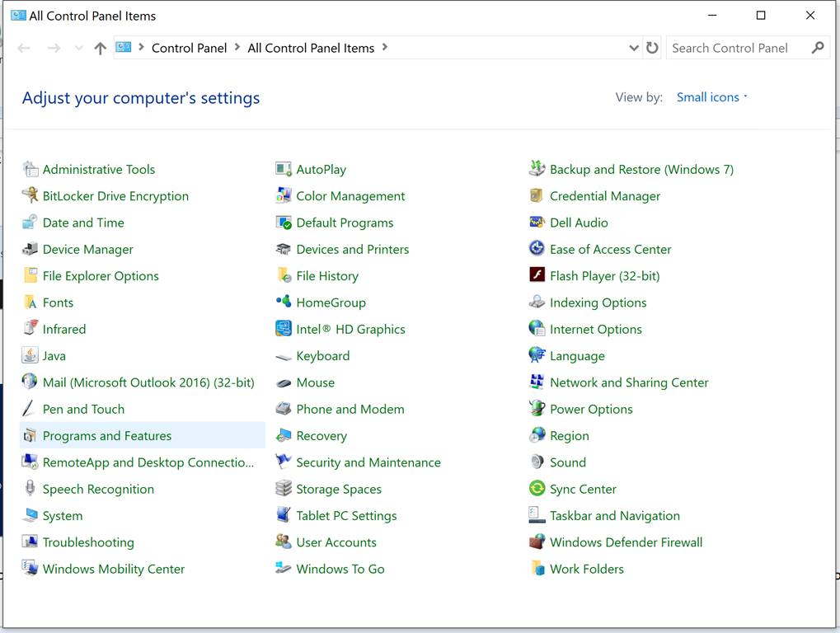
Task: Open the Power Options icon
Action: pos(537,409)
